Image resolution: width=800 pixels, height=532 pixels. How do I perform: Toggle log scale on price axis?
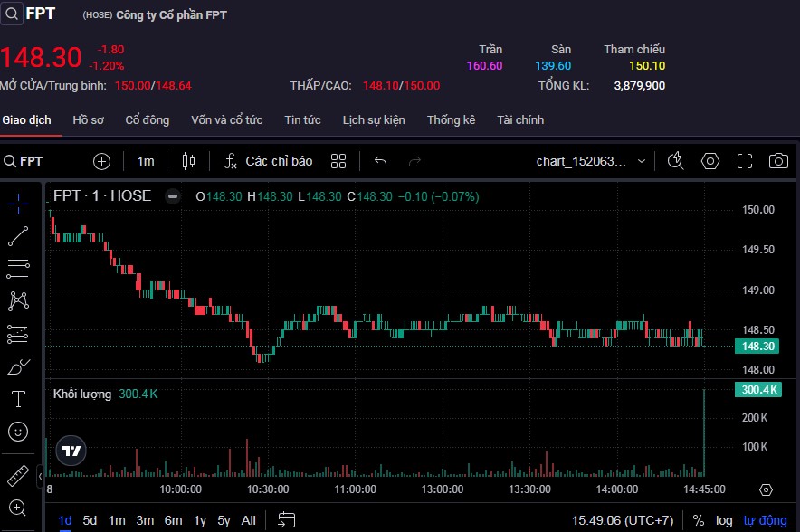[x=724, y=520]
